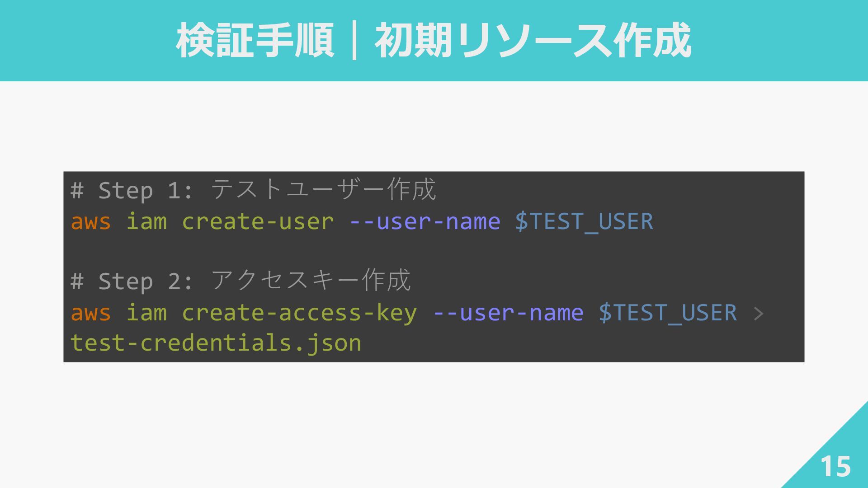Select the create-user subcommand text
Image resolution: width=868 pixels, height=488 pixels.
(258, 222)
